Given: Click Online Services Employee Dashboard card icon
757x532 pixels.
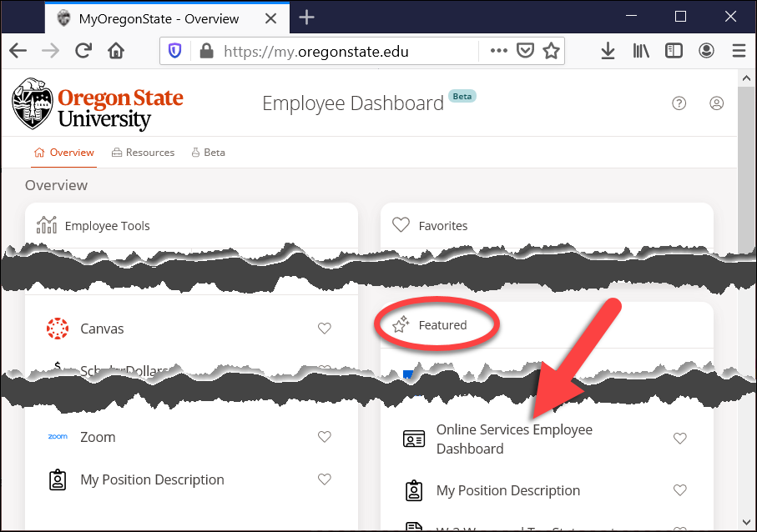Looking at the screenshot, I should click(414, 439).
